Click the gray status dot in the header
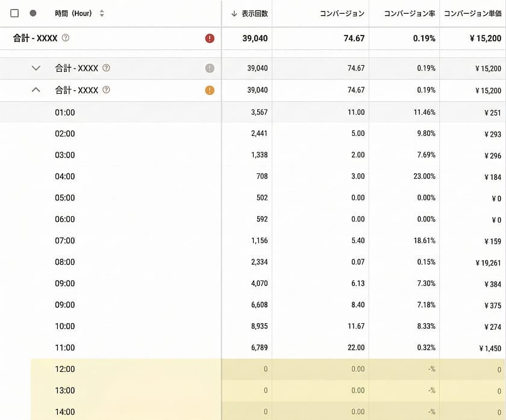The image size is (506, 420). 33,13
